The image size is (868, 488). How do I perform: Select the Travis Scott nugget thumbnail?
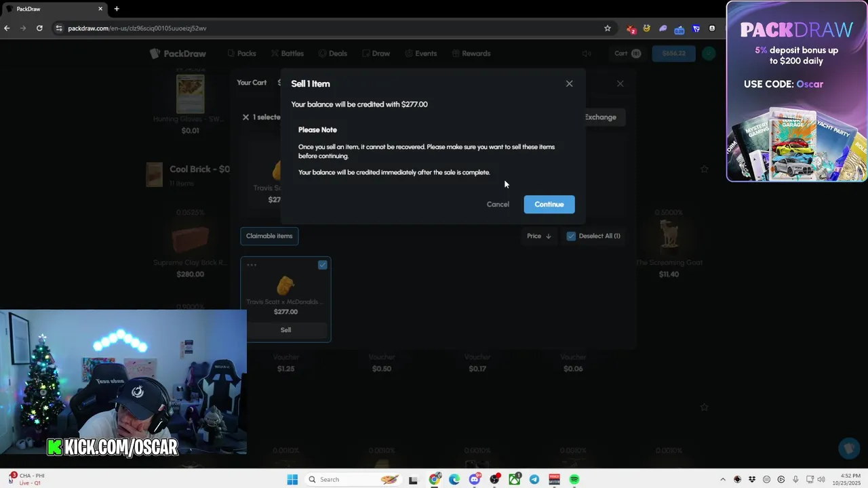pos(285,285)
